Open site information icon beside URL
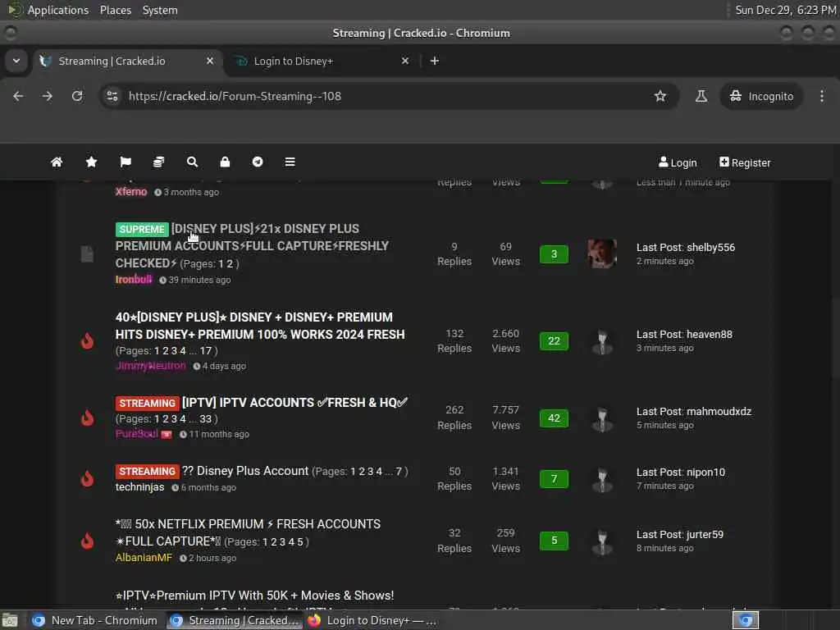The width and height of the screenshot is (840, 630). (x=112, y=96)
